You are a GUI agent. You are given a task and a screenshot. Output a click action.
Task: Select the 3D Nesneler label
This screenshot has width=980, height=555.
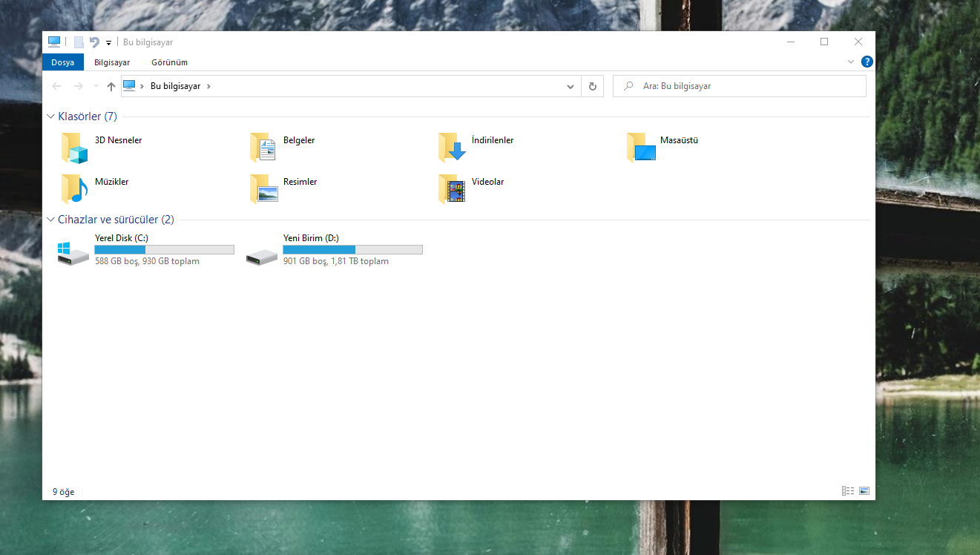[x=119, y=140]
